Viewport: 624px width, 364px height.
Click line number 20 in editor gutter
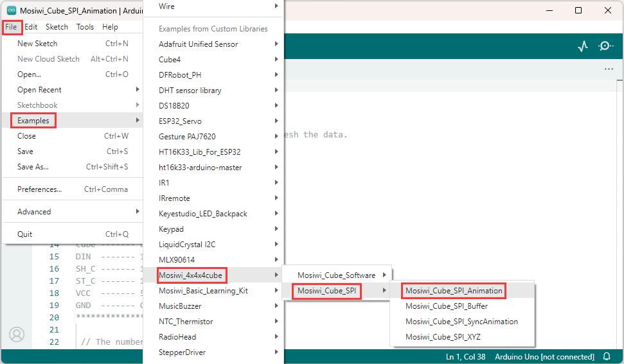pos(54,318)
